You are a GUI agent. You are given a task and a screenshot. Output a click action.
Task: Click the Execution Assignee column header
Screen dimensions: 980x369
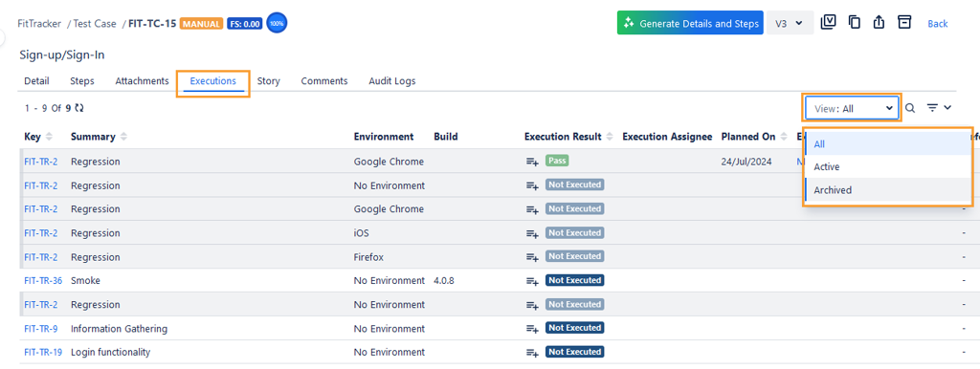(667, 137)
